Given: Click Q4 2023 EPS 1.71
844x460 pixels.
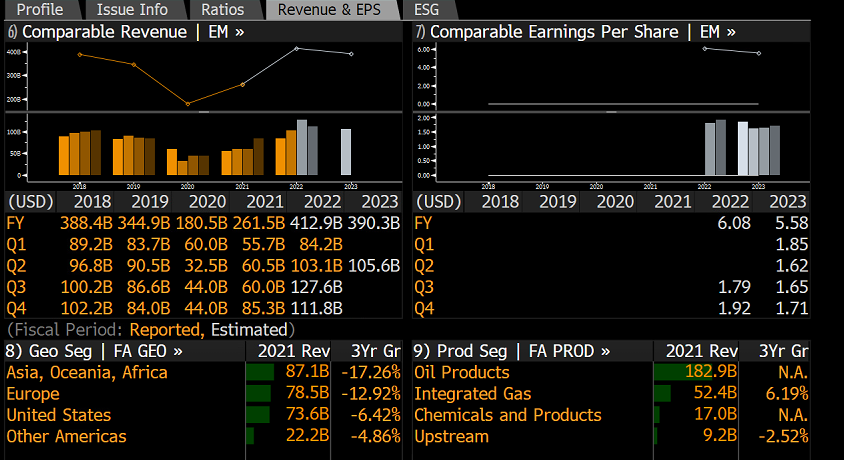Looking at the screenshot, I should coord(792,308).
